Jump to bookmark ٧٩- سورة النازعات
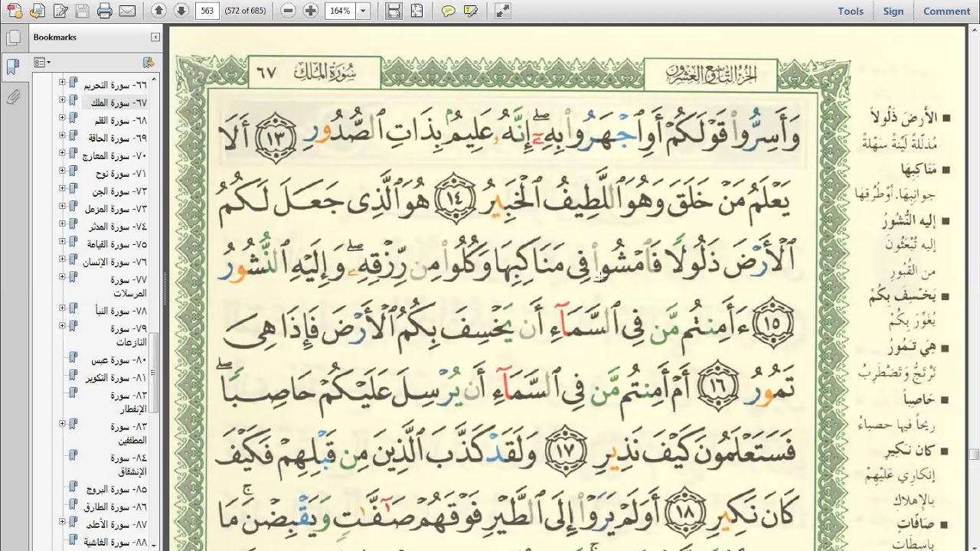This screenshot has width=980, height=551. click(128, 335)
